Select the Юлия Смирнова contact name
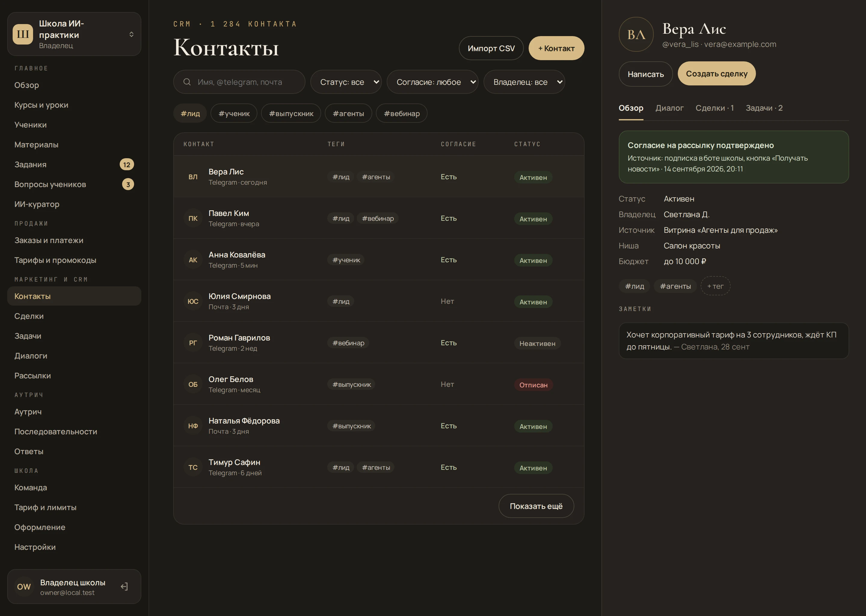Viewport: 866px width, 616px height. pos(240,296)
